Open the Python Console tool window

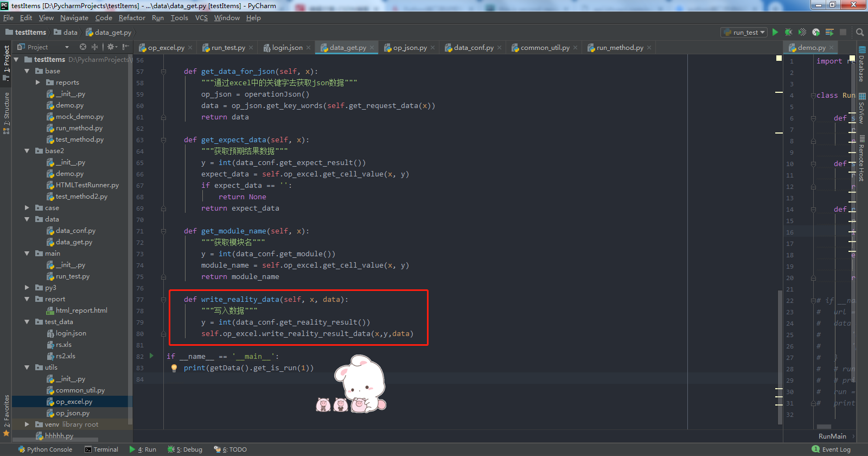tap(45, 449)
